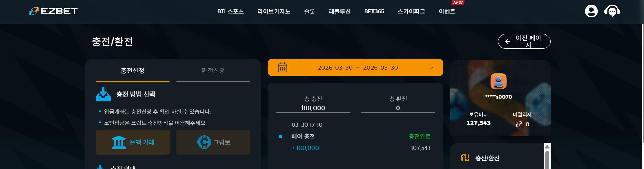The width and height of the screenshot is (644, 169).
Task: Select 크립토 deposit method
Action: pos(213,142)
